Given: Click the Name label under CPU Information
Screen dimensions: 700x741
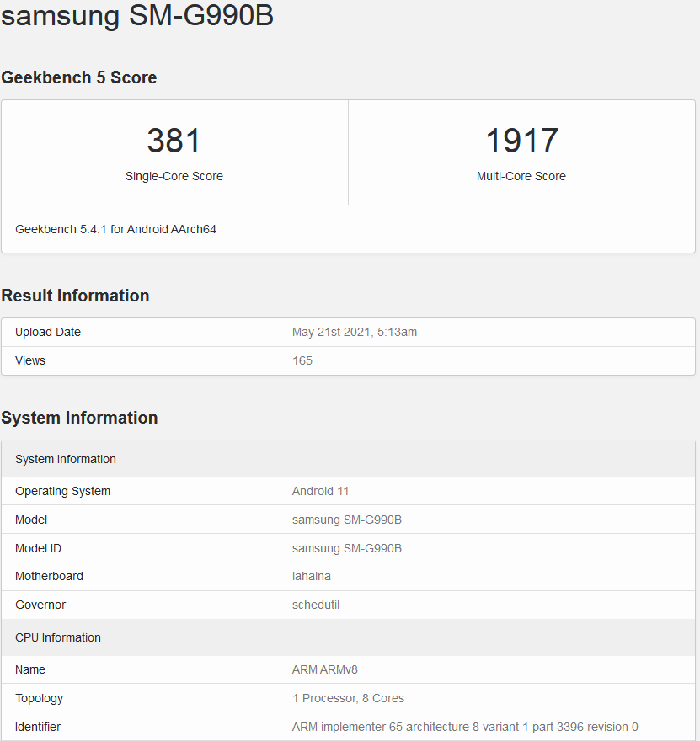Looking at the screenshot, I should 30,669.
